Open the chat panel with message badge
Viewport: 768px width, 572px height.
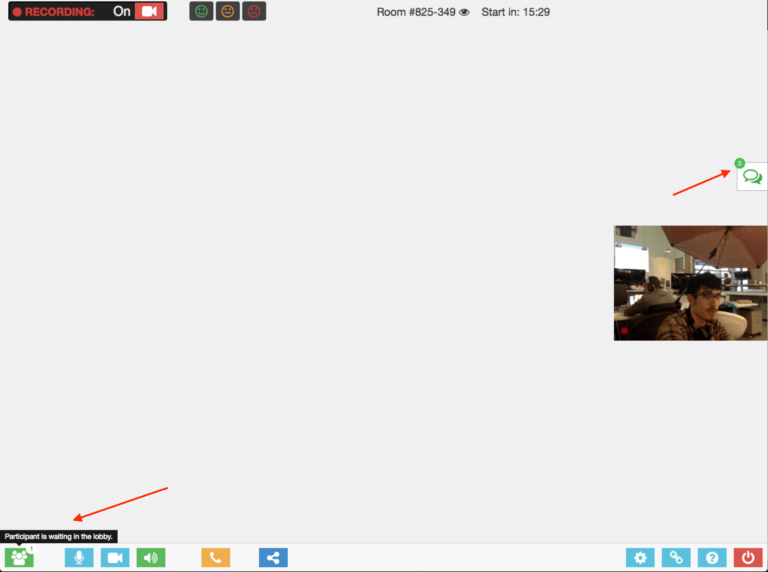click(752, 176)
